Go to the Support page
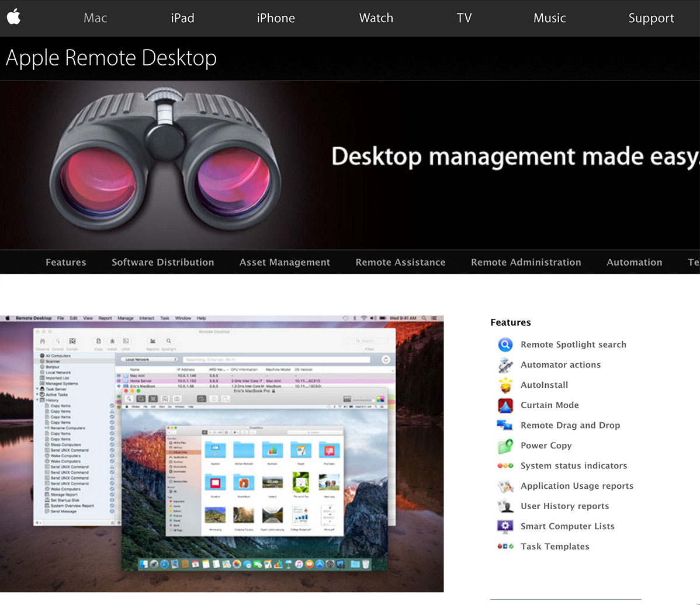Image resolution: width=700 pixels, height=605 pixels. (x=651, y=18)
